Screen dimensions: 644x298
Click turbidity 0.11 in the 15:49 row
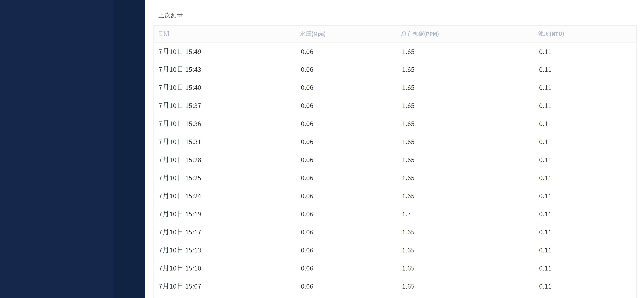545,52
